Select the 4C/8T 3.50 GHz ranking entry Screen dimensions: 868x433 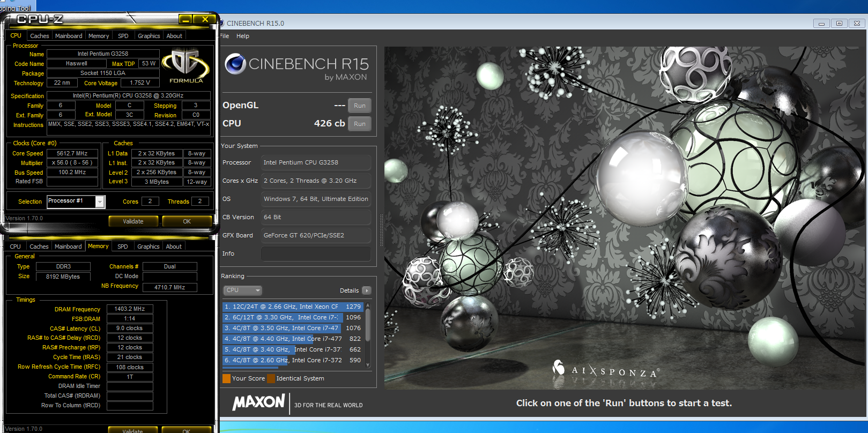point(293,328)
